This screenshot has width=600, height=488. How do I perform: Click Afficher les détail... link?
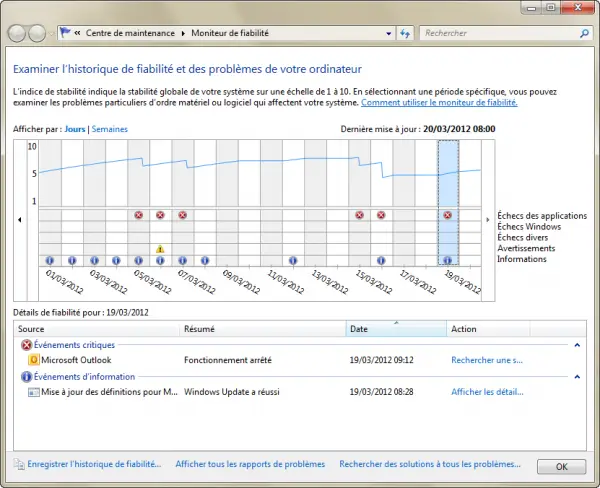(487, 392)
